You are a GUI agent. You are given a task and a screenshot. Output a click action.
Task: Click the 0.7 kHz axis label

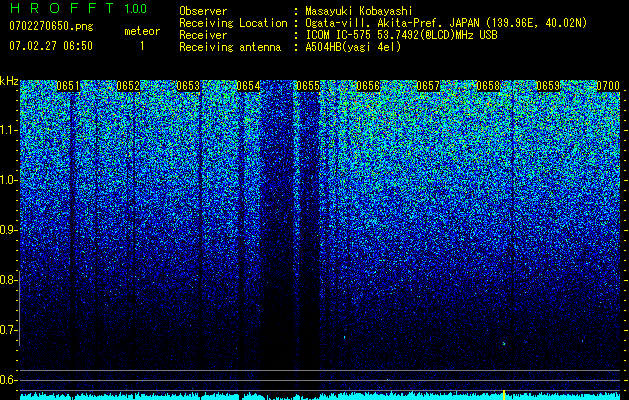click(9, 330)
